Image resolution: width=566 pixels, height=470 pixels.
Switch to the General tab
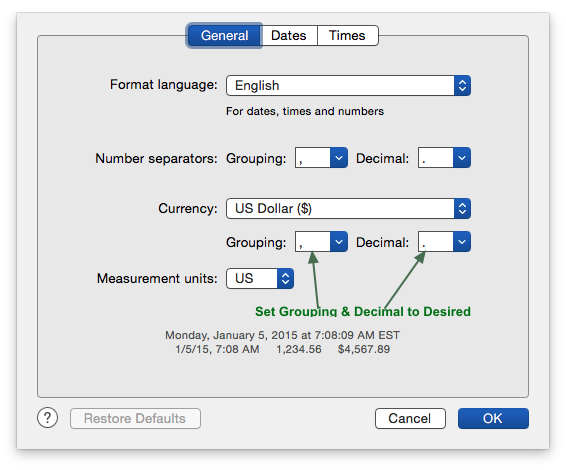(x=224, y=35)
